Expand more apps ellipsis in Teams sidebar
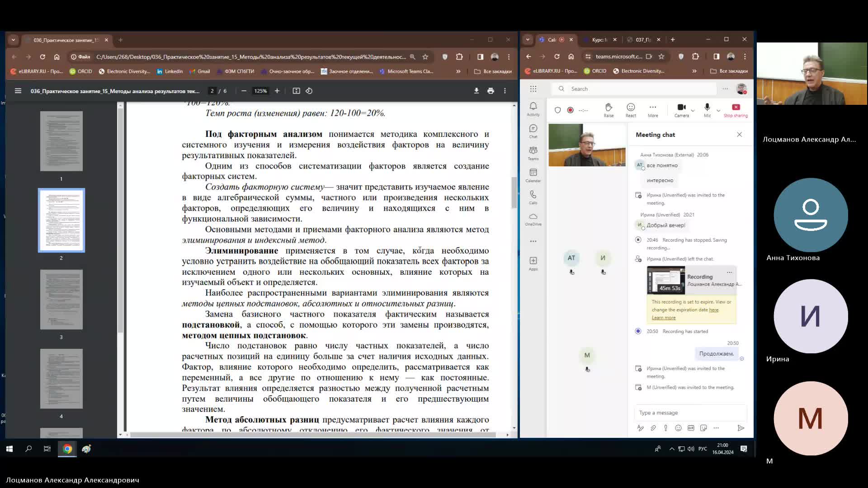This screenshot has height=488, width=868. point(533,241)
